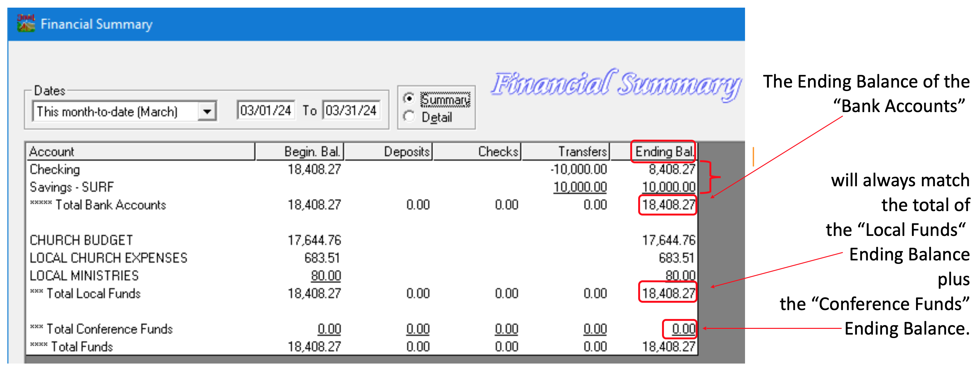This screenshot has height=368, width=980.
Task: Select the Detail radio button
Action: pyautogui.click(x=409, y=117)
